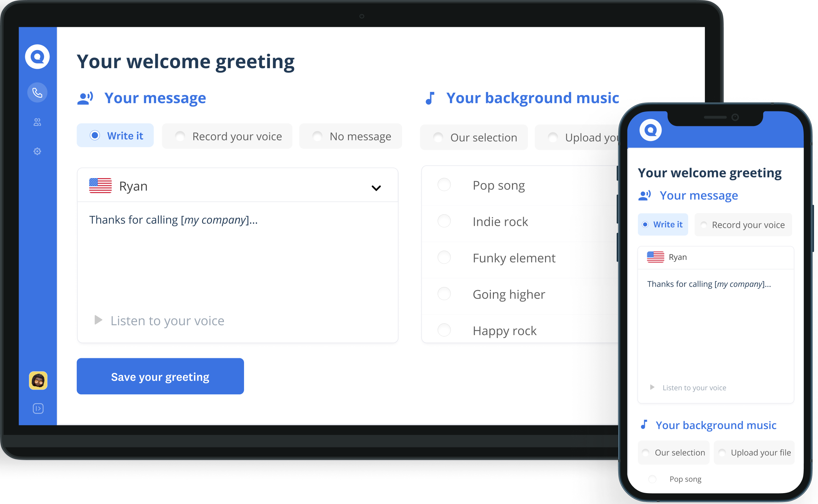Open the contacts sidebar icon

[37, 122]
